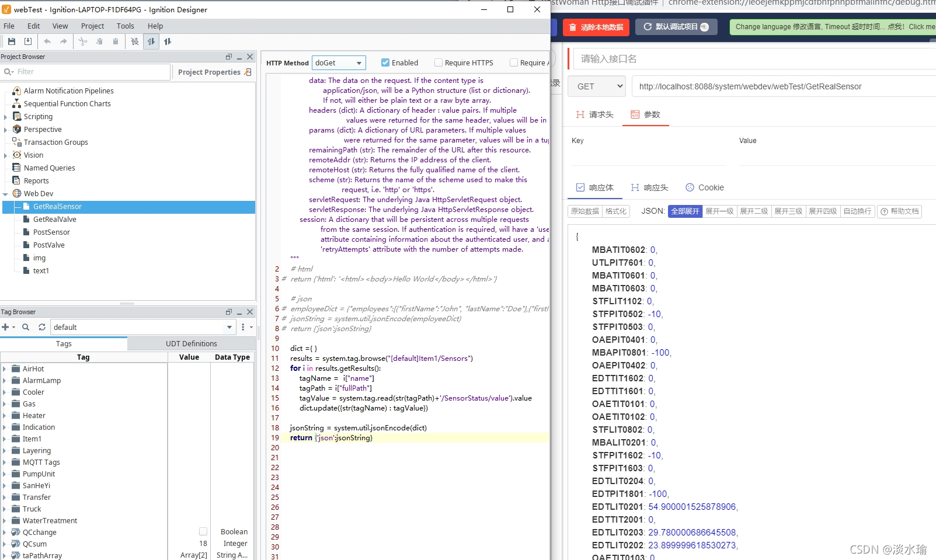936x560 pixels.
Task: Open the File menu
Action: (9, 26)
